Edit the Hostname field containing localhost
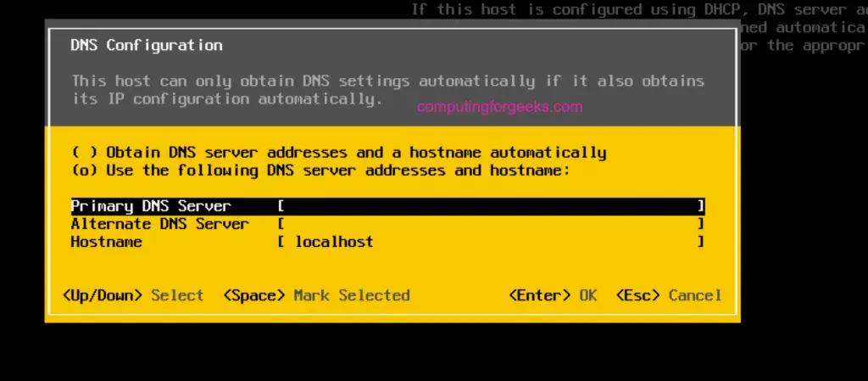Viewport: 868px width, 381px height. [x=491, y=242]
